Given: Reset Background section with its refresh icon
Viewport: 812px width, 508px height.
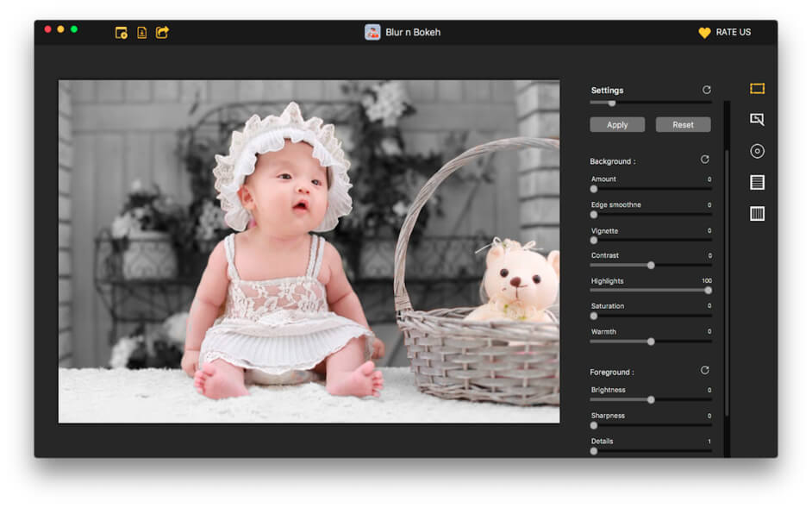Looking at the screenshot, I should (704, 160).
